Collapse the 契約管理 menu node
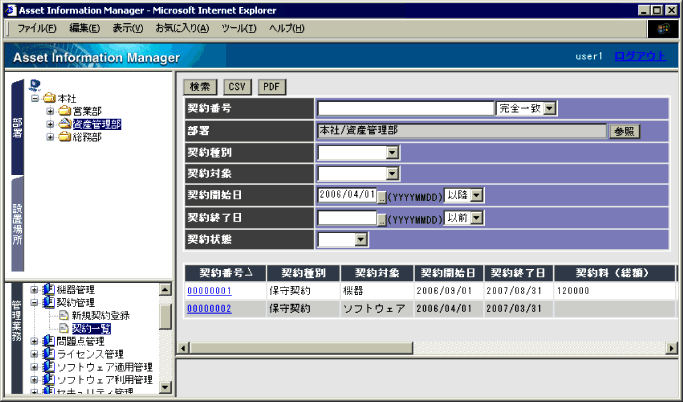The width and height of the screenshot is (683, 402). [x=34, y=302]
